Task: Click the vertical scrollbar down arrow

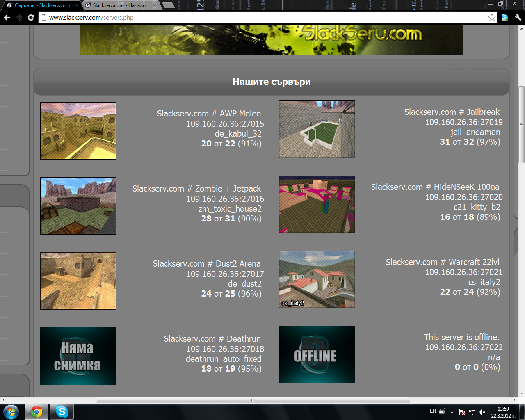Action: pyautogui.click(x=521, y=393)
